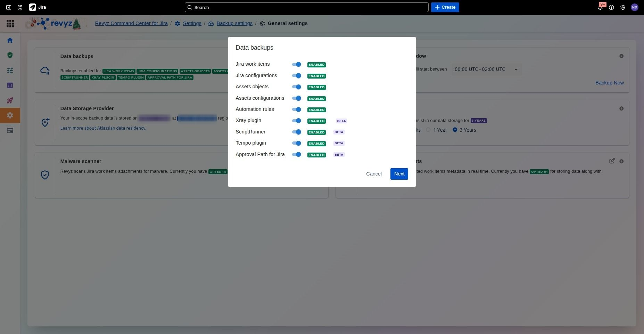
Task: Cancel the Data backups dialog
Action: point(374,174)
